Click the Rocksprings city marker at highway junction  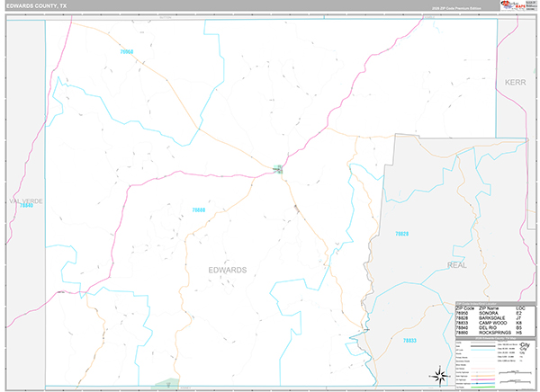pos(278,169)
